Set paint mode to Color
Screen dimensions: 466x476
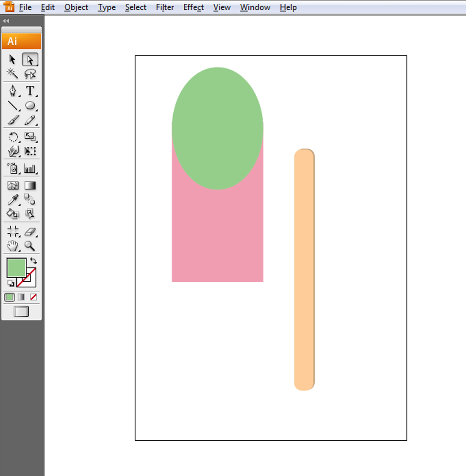(x=10, y=297)
